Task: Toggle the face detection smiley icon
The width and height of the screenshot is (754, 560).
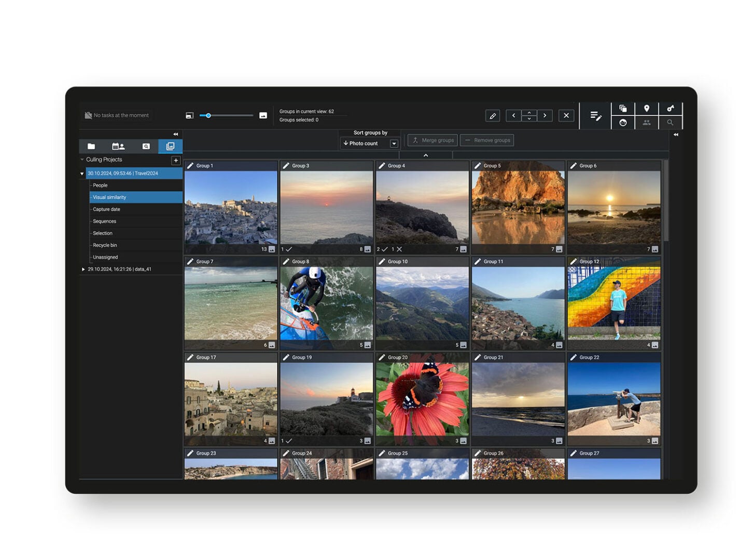Action: coord(623,123)
